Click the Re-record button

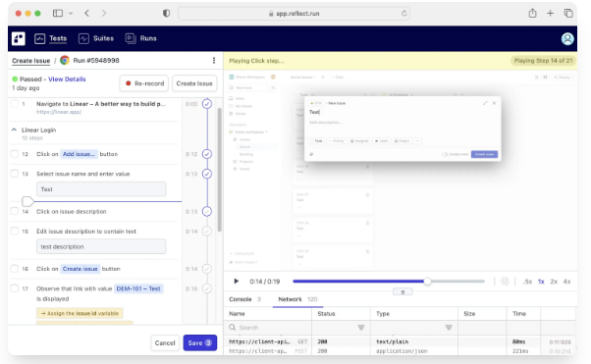(144, 83)
